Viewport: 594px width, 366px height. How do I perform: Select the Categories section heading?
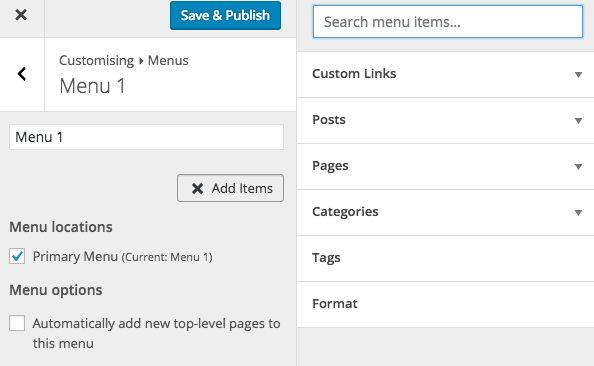tap(345, 212)
